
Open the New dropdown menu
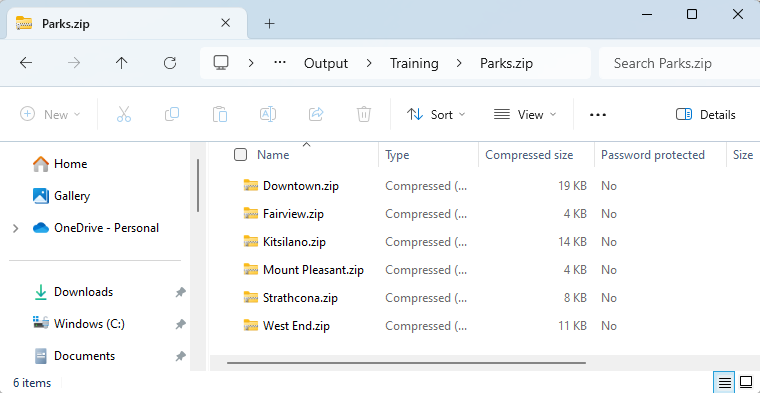(x=50, y=115)
